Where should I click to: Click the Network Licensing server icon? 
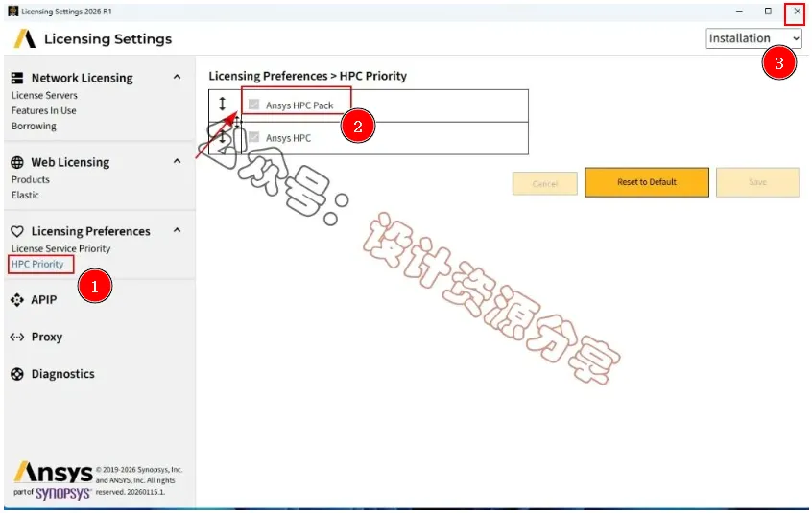point(17,78)
